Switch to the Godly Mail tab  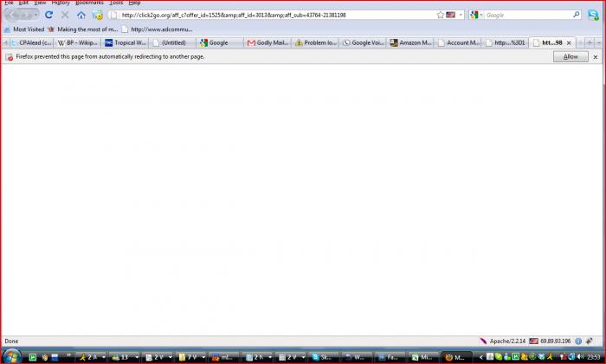click(x=268, y=43)
